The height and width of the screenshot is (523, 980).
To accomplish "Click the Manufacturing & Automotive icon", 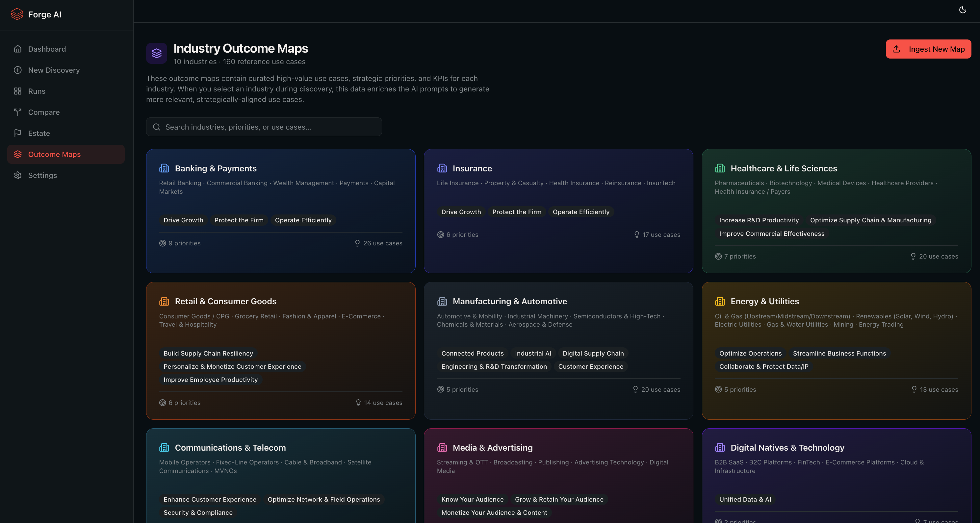I will point(442,301).
